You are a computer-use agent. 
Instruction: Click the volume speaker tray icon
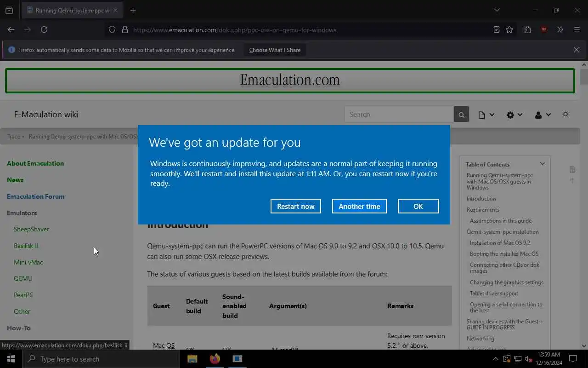click(x=529, y=359)
